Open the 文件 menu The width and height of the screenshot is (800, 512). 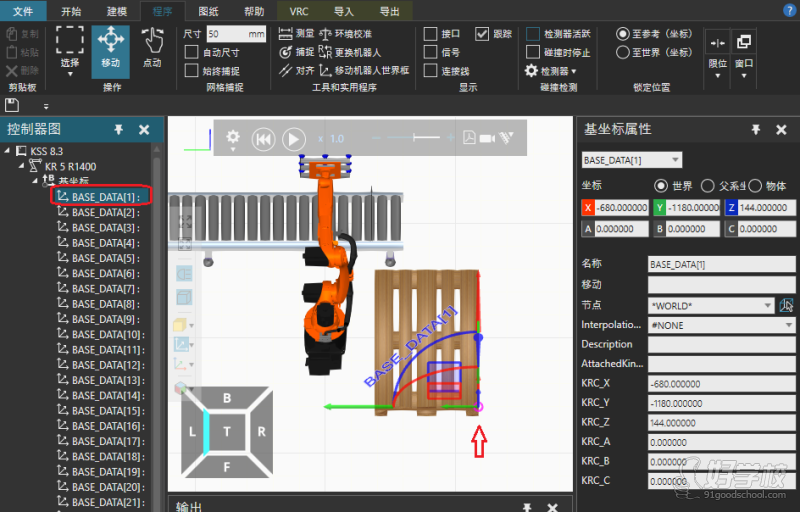click(x=23, y=11)
